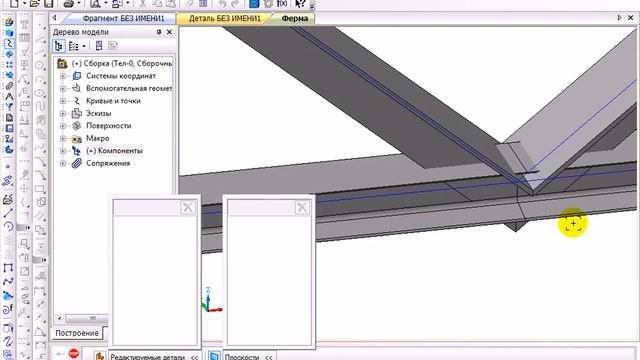Select the text T tool icon
This screenshot has height=360, width=640.
(24, 24)
